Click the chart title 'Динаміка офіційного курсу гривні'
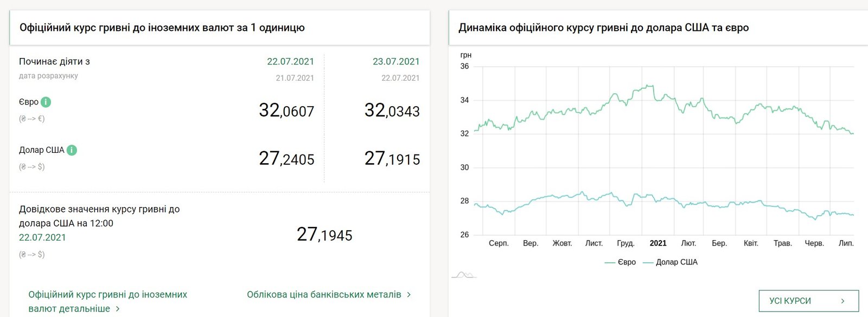Viewport: 868px width, 317px height. coord(603,28)
